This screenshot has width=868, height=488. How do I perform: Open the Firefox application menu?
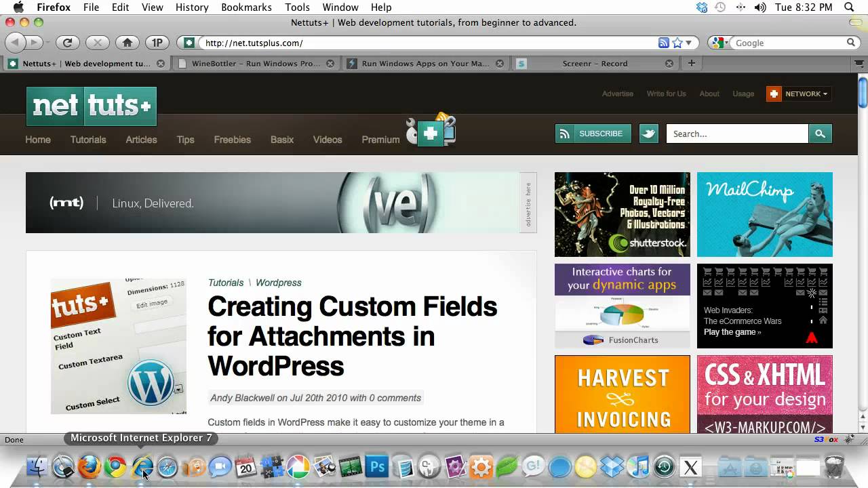coord(54,7)
